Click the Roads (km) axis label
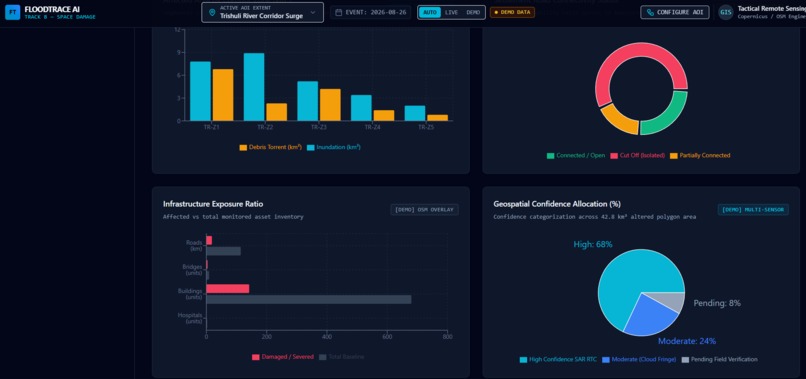This screenshot has width=806, height=379. pos(194,245)
